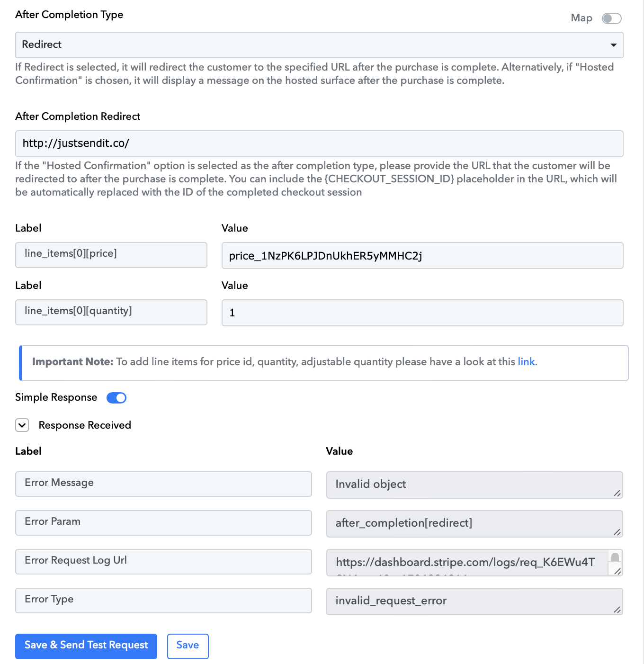Disable the Simple Response toggle
Viewport: 644px width, 664px height.
pos(116,398)
